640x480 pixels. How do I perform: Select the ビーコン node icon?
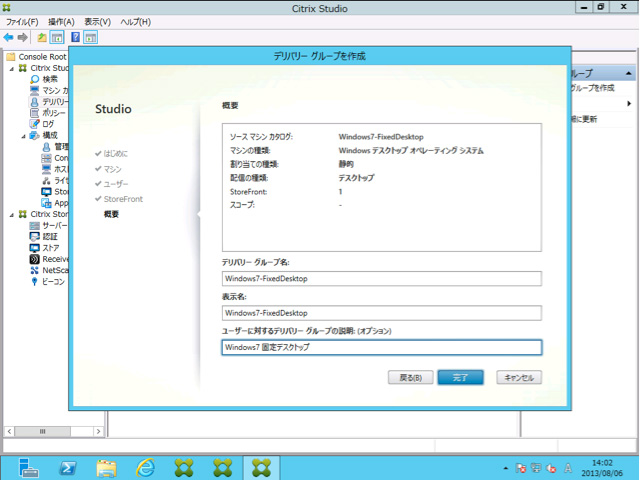click(35, 282)
